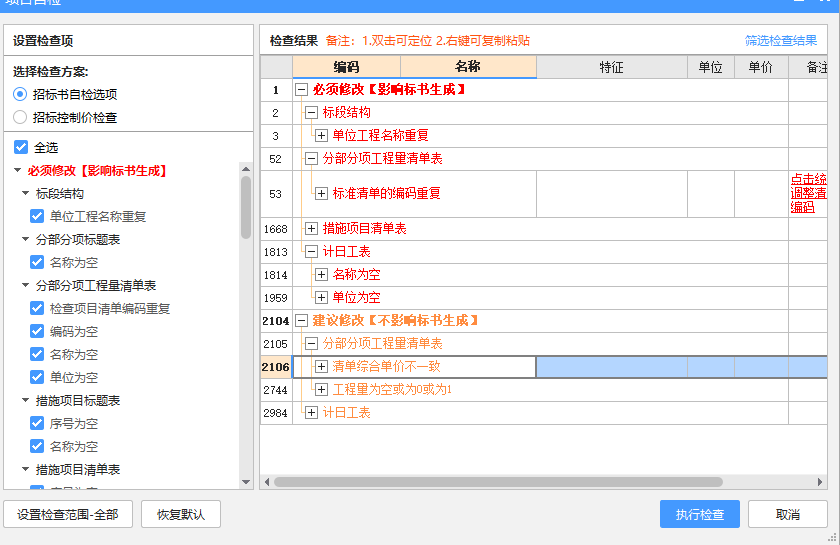This screenshot has height=545, width=840.
Task: Click 恢复默认 button
Action: 181,514
